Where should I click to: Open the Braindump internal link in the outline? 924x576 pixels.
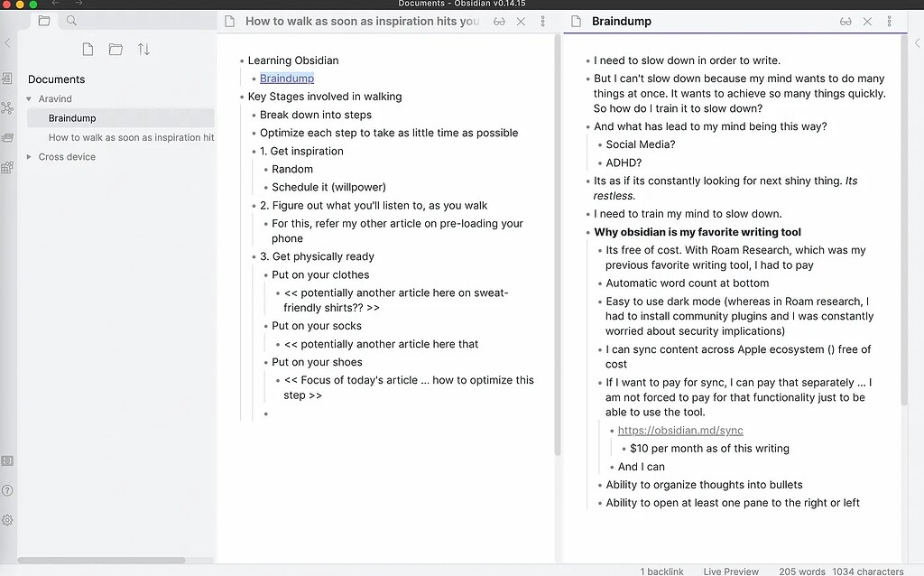287,78
